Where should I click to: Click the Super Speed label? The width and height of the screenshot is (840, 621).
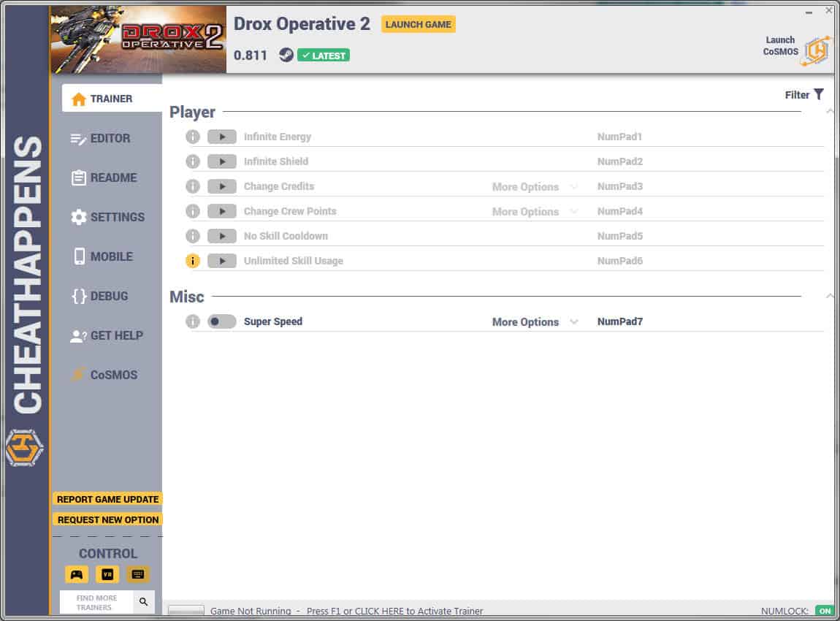point(273,321)
